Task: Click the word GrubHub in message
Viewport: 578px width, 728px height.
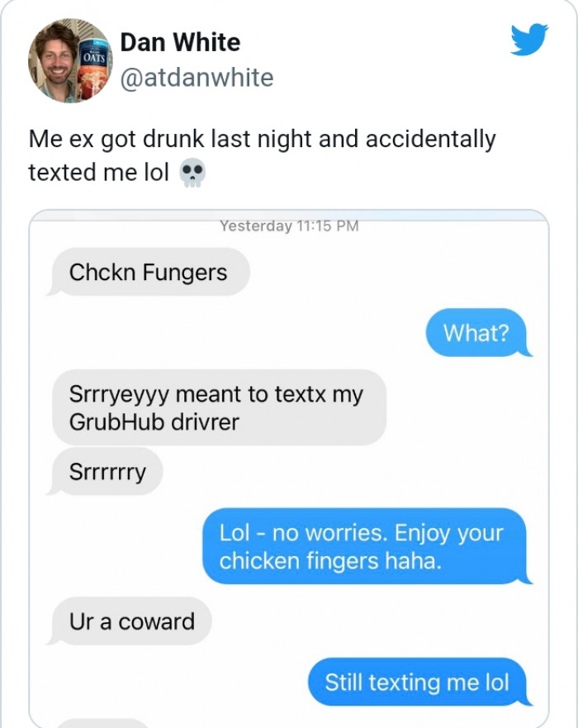Action: click(x=116, y=422)
